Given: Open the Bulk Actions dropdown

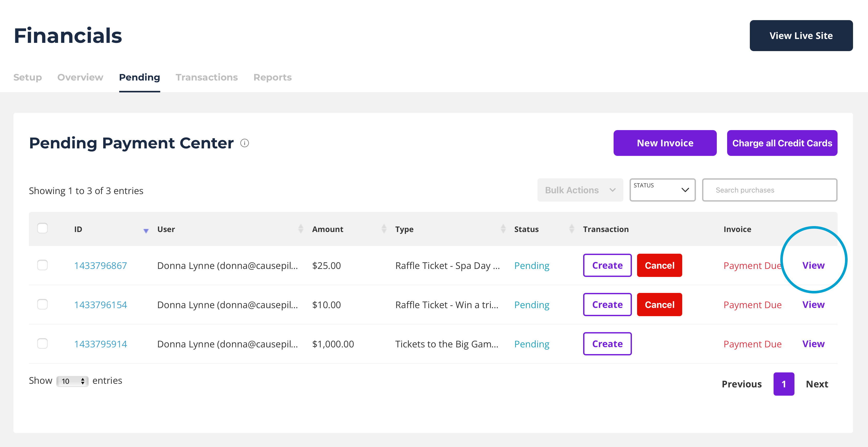Looking at the screenshot, I should [580, 190].
